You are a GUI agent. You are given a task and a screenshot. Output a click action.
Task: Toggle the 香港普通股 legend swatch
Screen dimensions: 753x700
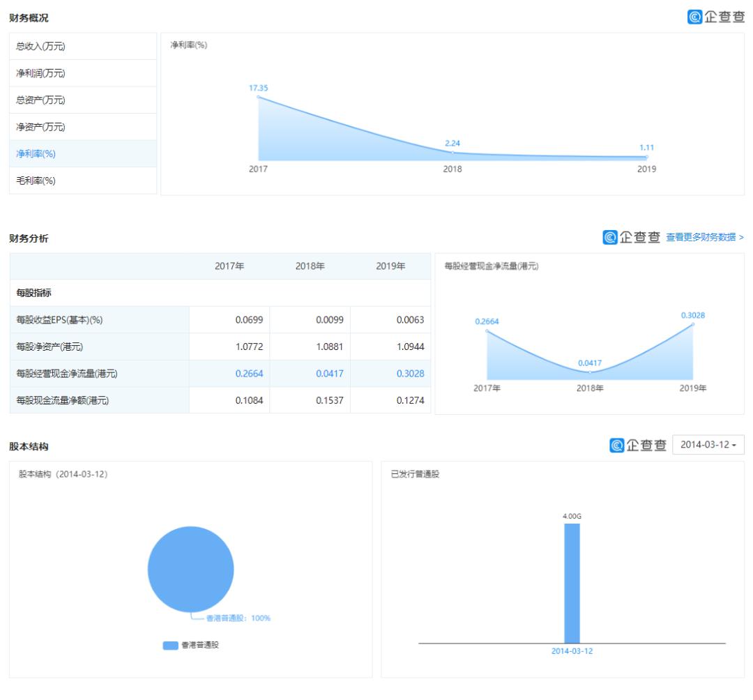point(171,645)
